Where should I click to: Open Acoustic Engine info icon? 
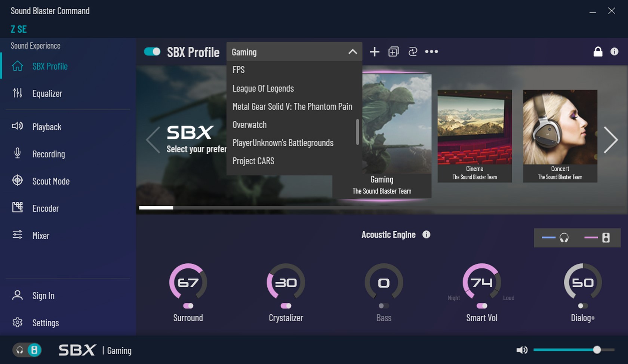click(427, 234)
